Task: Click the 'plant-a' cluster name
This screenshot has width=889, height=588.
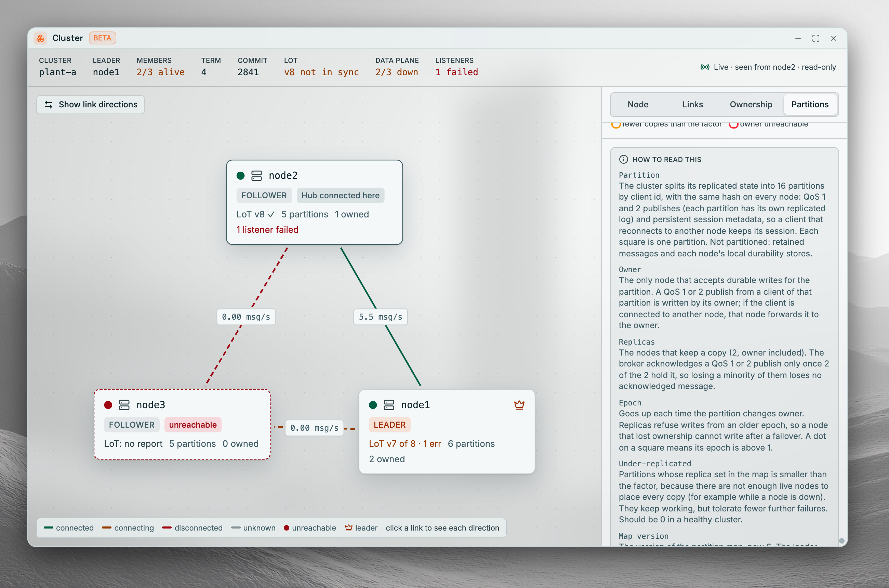Action: coord(57,72)
